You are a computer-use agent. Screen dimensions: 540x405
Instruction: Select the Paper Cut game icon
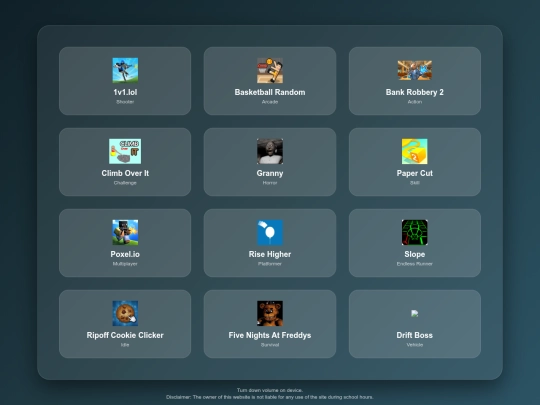(x=415, y=151)
